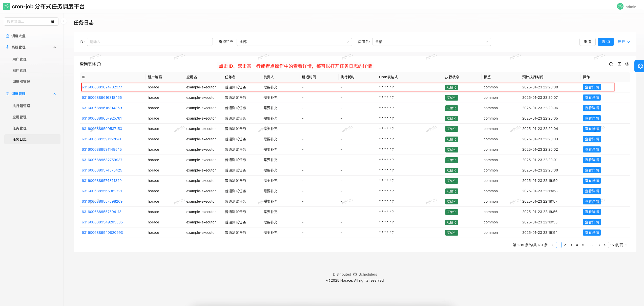The width and height of the screenshot is (644, 306).
Task: Focus the ID filter input
Action: (150, 42)
